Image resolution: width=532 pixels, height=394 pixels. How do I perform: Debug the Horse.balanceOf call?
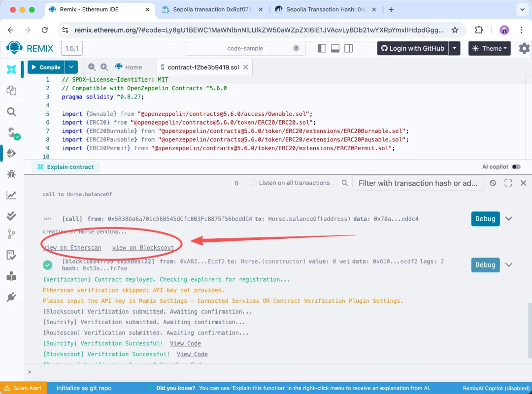pyautogui.click(x=485, y=219)
